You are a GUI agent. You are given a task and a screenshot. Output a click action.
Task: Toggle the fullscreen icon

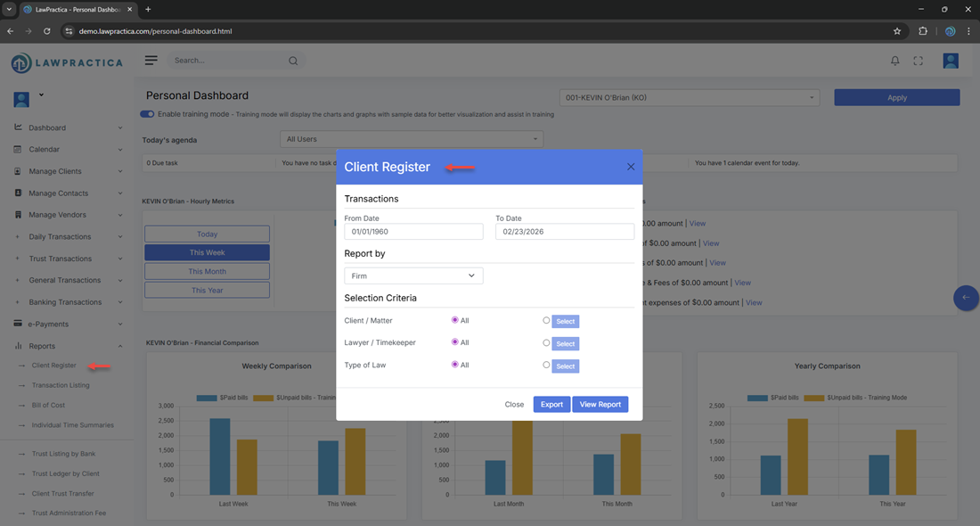[x=918, y=61]
